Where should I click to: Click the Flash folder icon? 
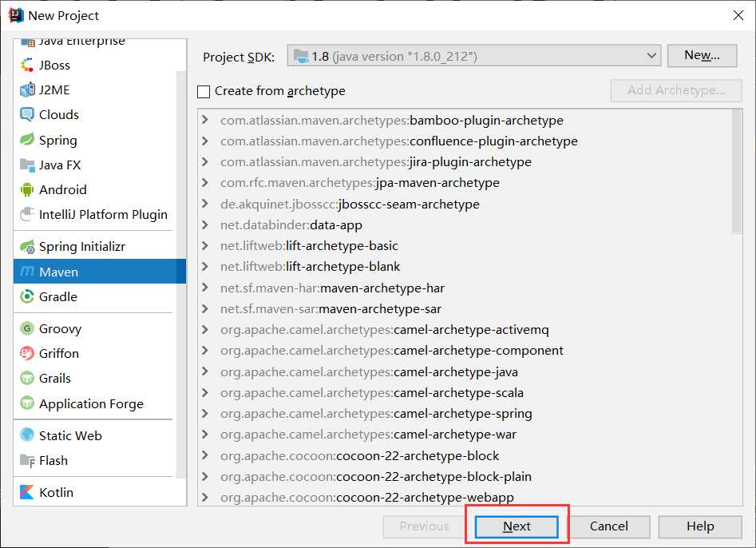pos(27,460)
